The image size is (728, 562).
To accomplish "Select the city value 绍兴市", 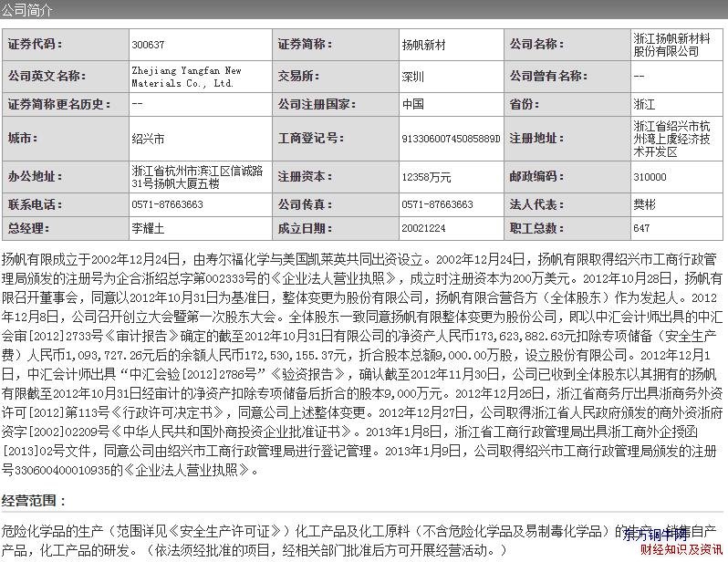I will pyautogui.click(x=148, y=139).
